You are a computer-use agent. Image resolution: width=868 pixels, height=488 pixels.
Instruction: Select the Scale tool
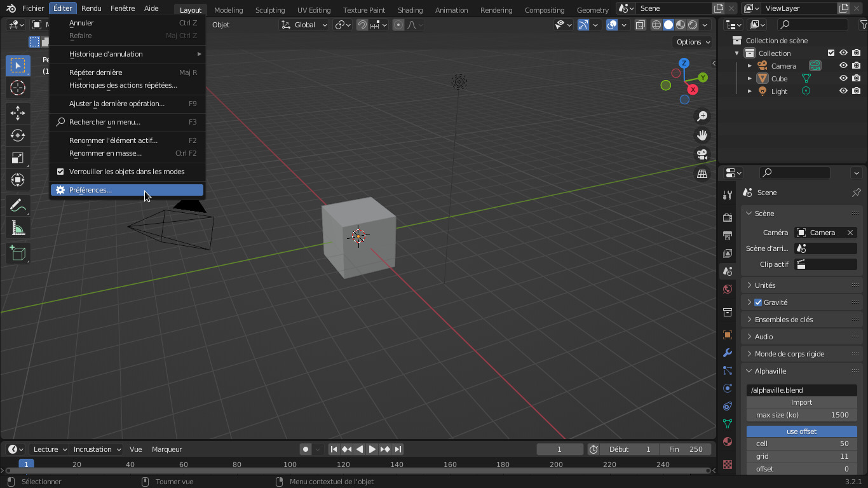click(18, 158)
